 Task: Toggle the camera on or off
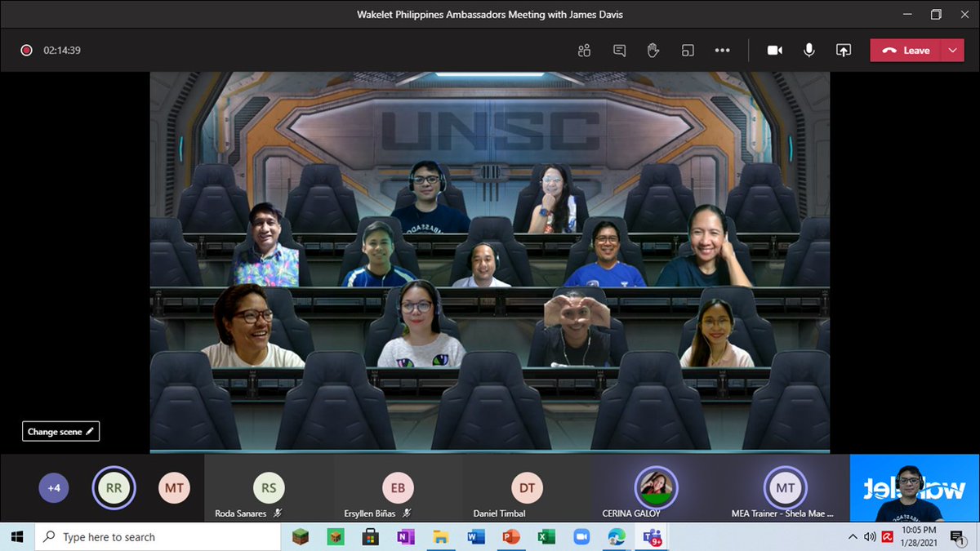pyautogui.click(x=775, y=51)
